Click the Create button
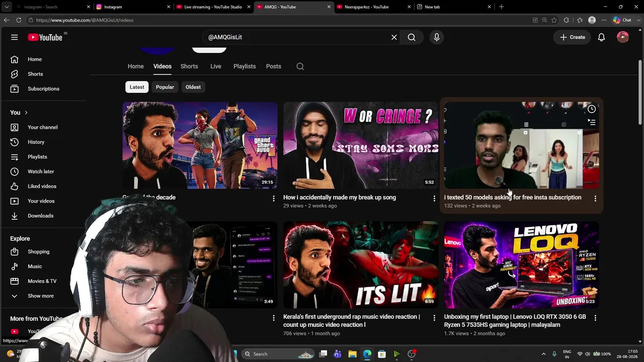The width and height of the screenshot is (644, 362). [x=573, y=37]
